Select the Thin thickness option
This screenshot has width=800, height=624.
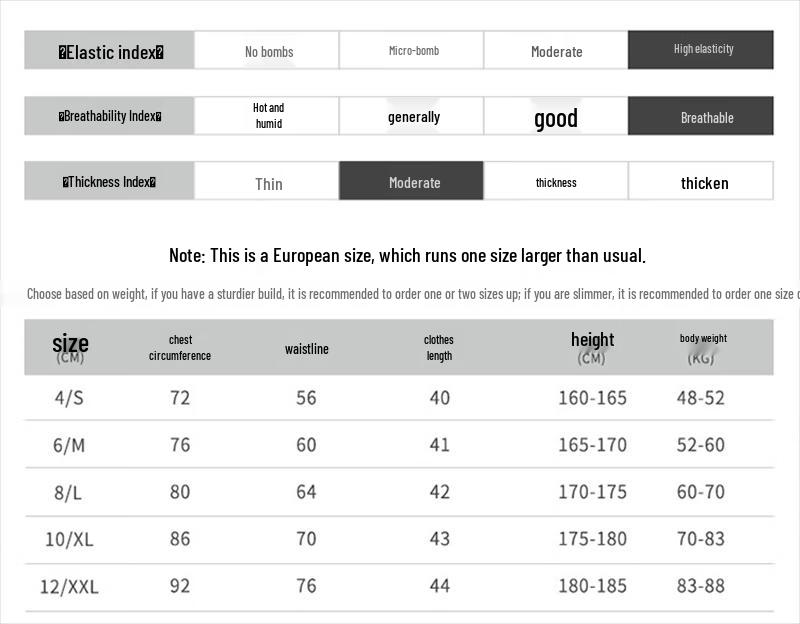click(x=268, y=183)
